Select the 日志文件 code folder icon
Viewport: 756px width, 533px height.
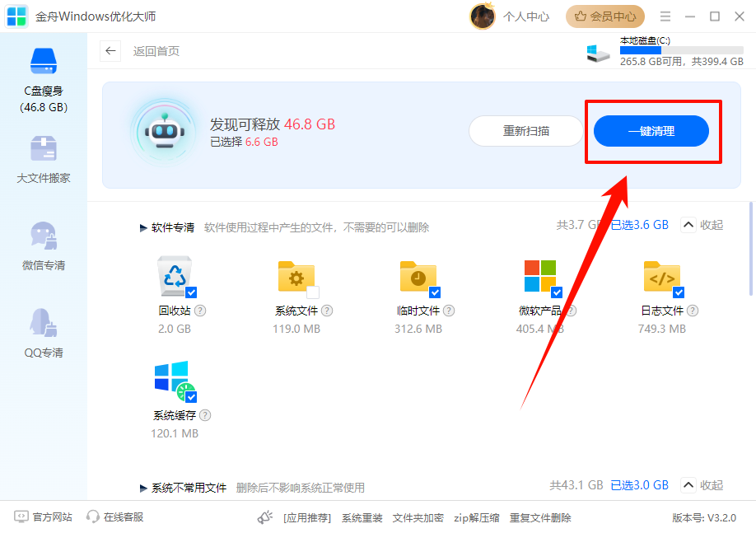(661, 276)
